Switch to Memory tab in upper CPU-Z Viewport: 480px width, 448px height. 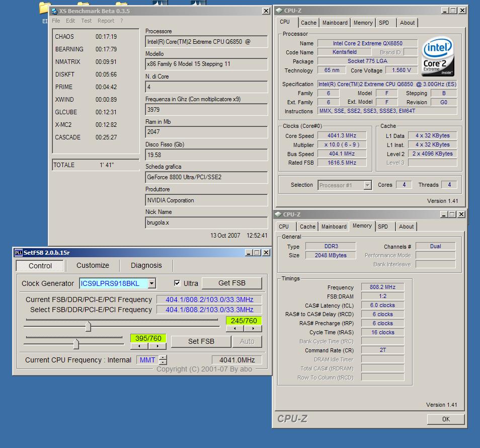363,23
